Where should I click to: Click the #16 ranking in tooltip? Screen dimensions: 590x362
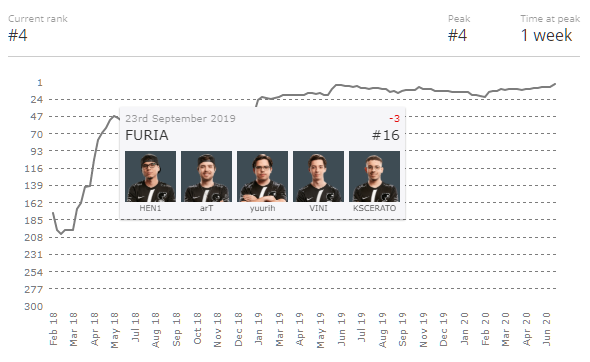point(386,135)
